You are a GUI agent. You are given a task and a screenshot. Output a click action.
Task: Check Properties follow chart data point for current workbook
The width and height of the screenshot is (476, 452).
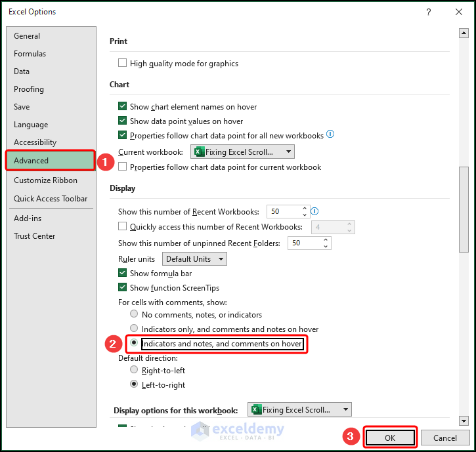(122, 167)
